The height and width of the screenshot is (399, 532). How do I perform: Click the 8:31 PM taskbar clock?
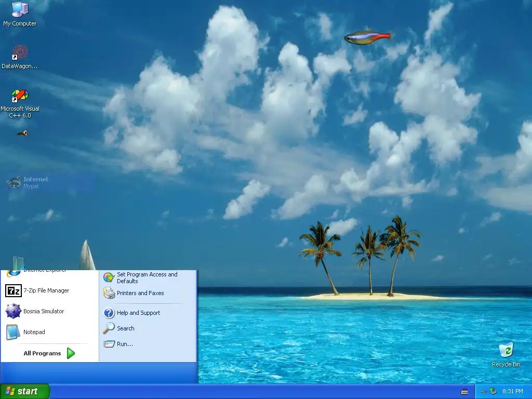click(512, 392)
